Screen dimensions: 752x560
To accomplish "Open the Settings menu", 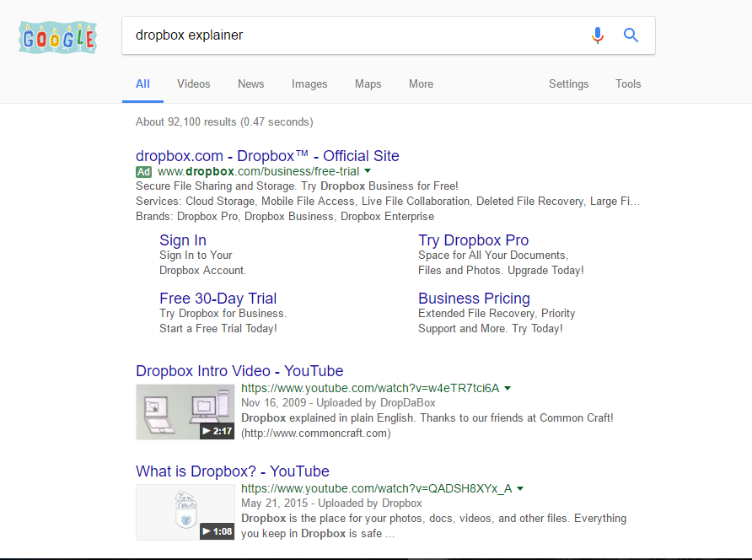I will click(569, 84).
